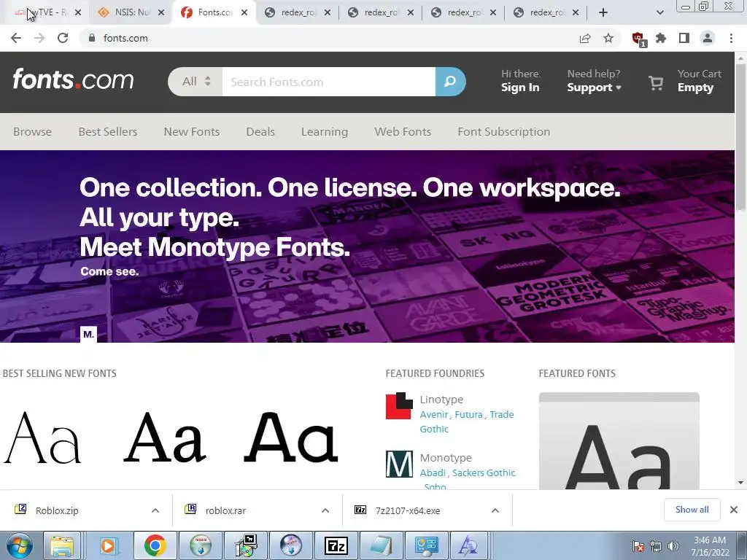
Task: Open Best Sellers menu item
Action: pyautogui.click(x=108, y=132)
